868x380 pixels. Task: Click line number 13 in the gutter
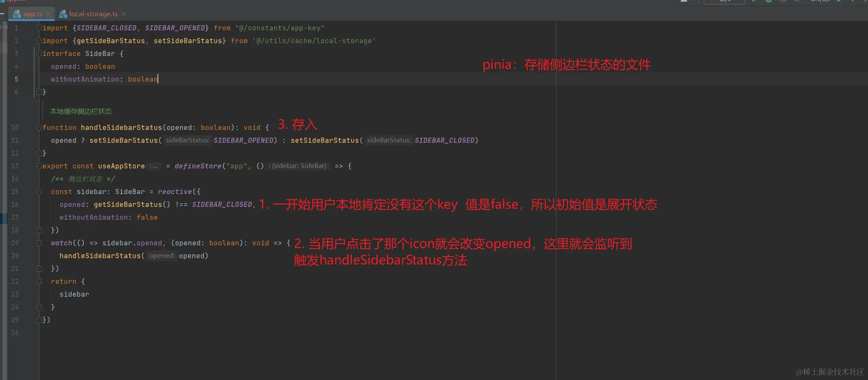tap(15, 166)
